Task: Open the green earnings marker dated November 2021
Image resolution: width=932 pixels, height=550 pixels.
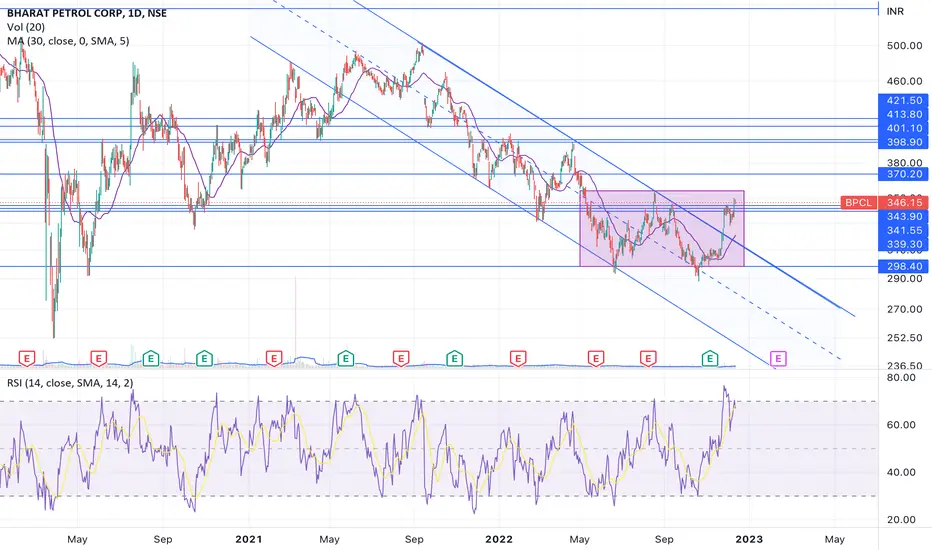Action: click(x=455, y=359)
